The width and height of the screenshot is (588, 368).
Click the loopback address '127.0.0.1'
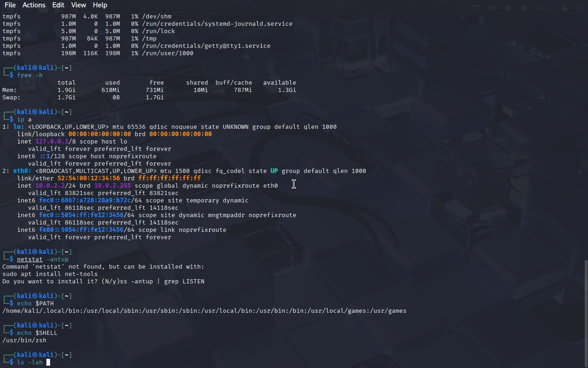[x=52, y=142]
